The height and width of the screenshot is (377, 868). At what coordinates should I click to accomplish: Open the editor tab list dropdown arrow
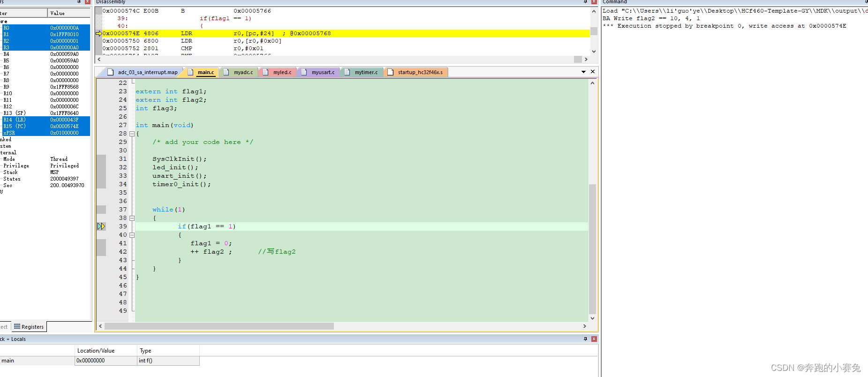[583, 72]
